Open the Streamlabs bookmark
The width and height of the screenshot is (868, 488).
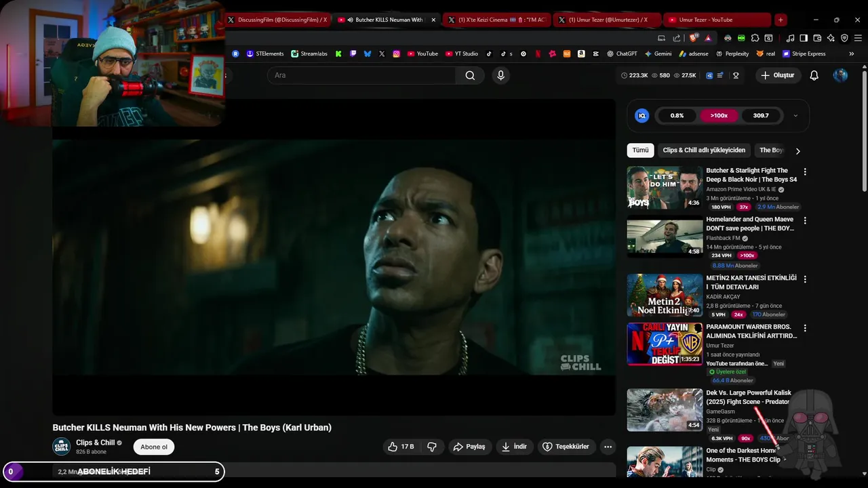(309, 54)
